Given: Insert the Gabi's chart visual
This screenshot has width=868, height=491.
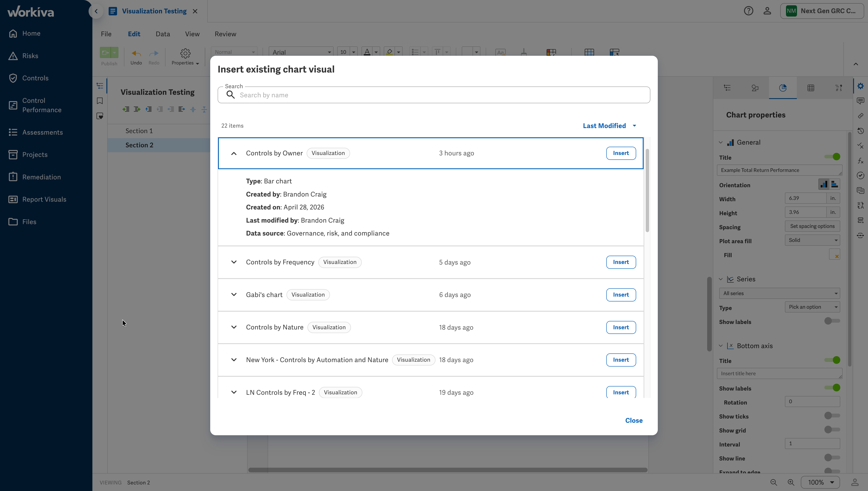Looking at the screenshot, I should (x=621, y=295).
